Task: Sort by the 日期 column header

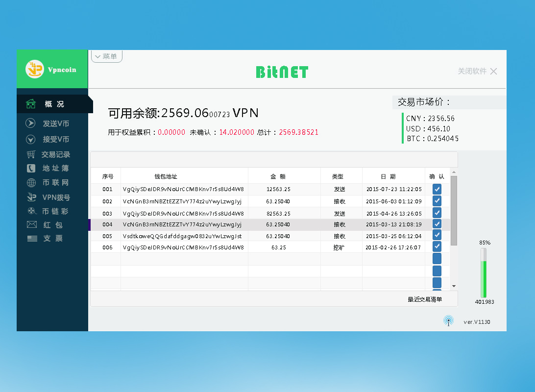Action: coord(389,176)
